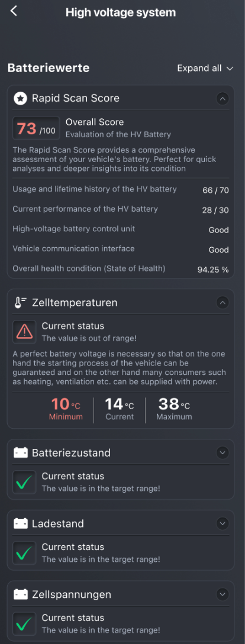This screenshot has width=245, height=644.
Task: Expand the Zellspannungen section
Action: 223,594
